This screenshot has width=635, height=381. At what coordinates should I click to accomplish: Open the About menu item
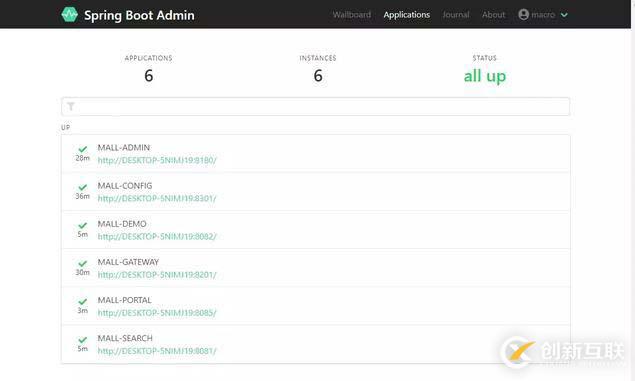click(493, 15)
